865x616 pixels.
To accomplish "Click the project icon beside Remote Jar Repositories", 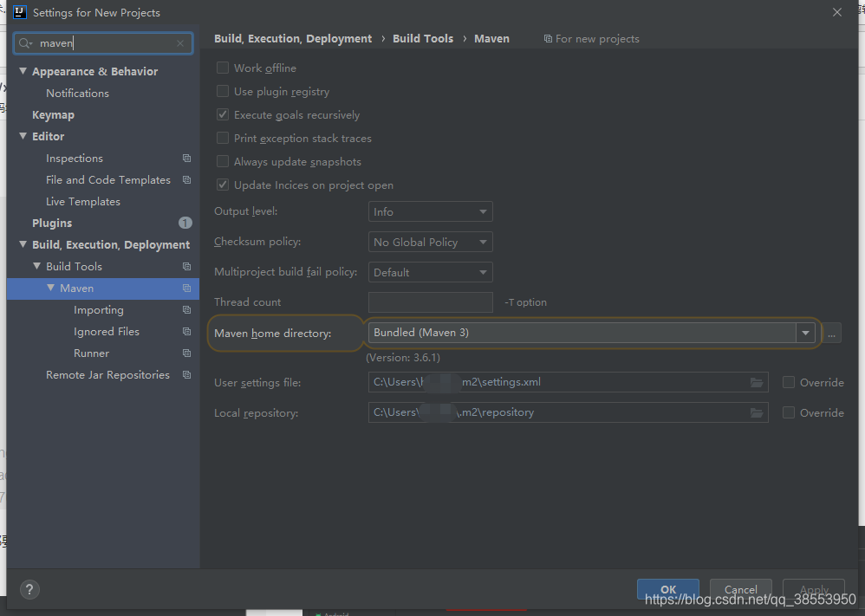I will click(186, 374).
